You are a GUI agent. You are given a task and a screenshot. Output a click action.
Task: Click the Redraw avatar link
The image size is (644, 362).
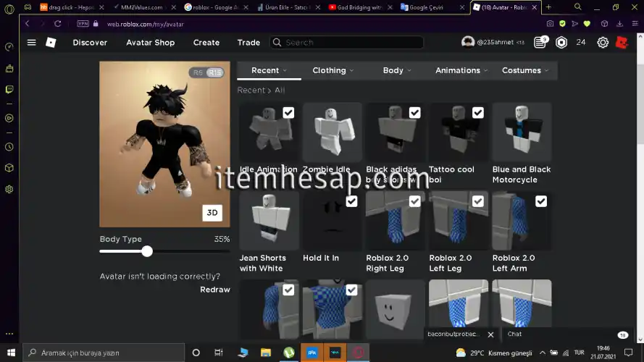point(214,290)
